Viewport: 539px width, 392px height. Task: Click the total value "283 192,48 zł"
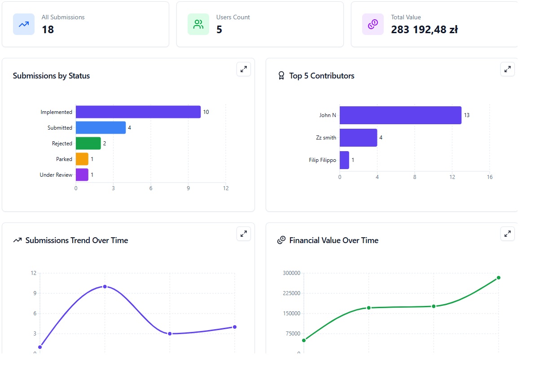click(x=425, y=30)
